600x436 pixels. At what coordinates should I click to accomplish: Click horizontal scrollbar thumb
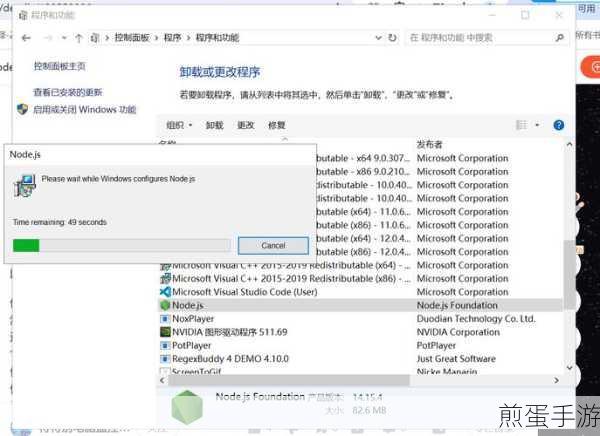[x=289, y=380]
